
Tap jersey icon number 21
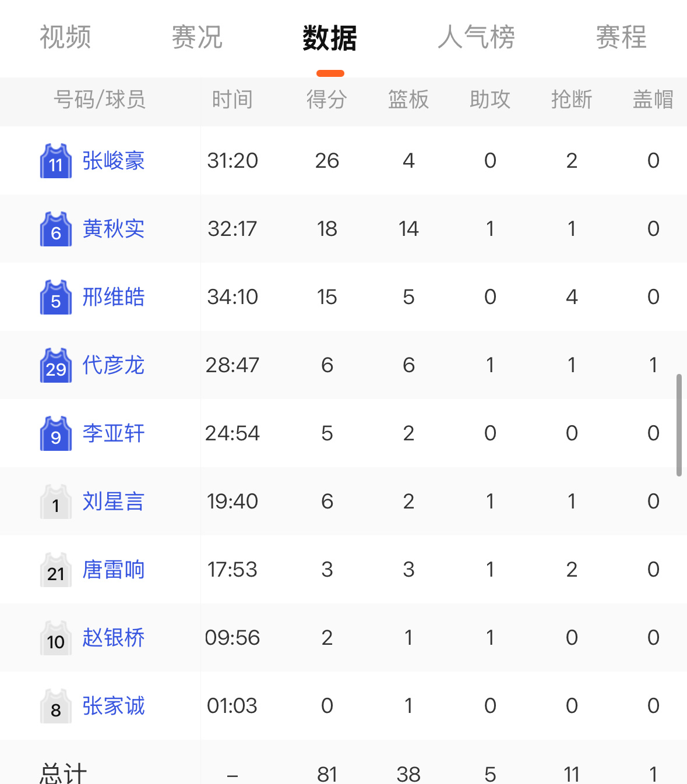56,570
